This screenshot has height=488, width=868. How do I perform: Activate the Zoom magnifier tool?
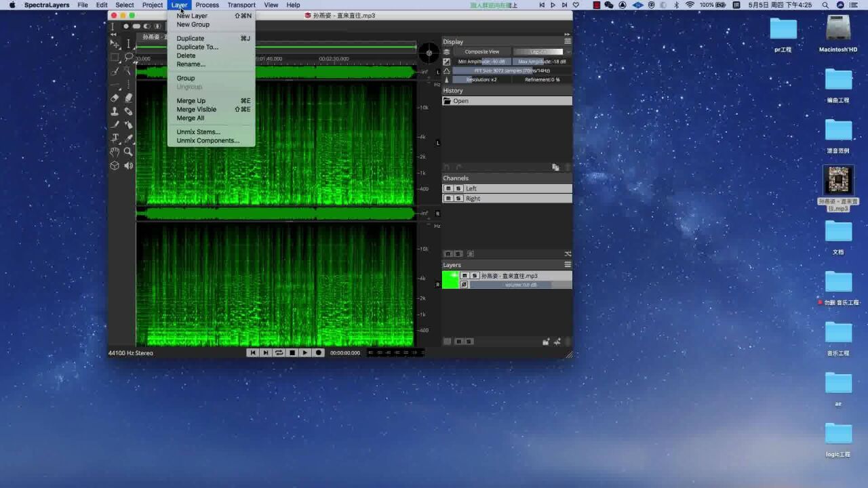128,152
